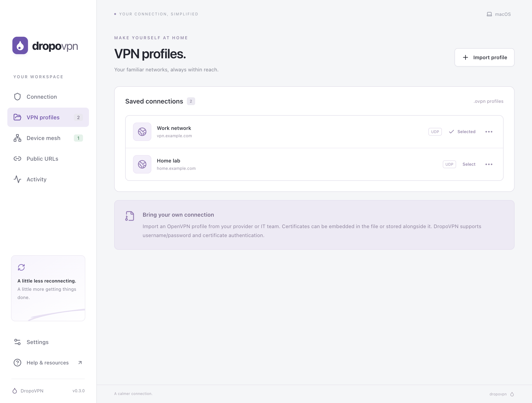This screenshot has height=403, width=532.
Task: Click the file key icon in info banner
Action: coord(130,216)
